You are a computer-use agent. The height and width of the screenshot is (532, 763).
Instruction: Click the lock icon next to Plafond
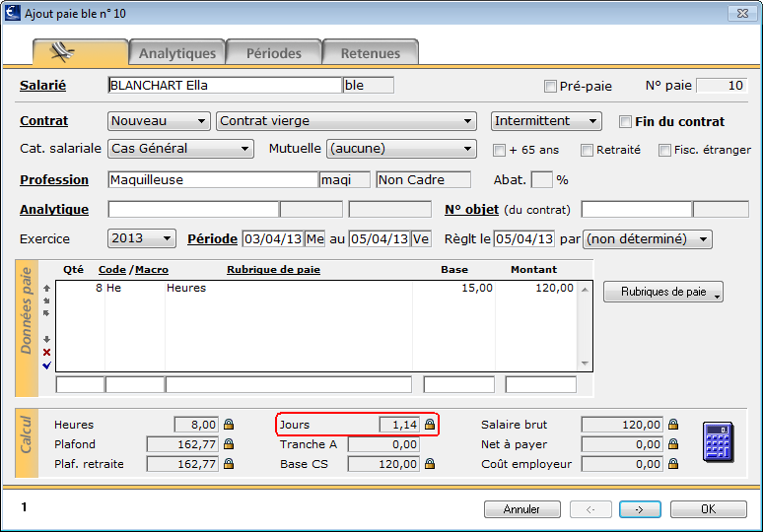tap(229, 444)
